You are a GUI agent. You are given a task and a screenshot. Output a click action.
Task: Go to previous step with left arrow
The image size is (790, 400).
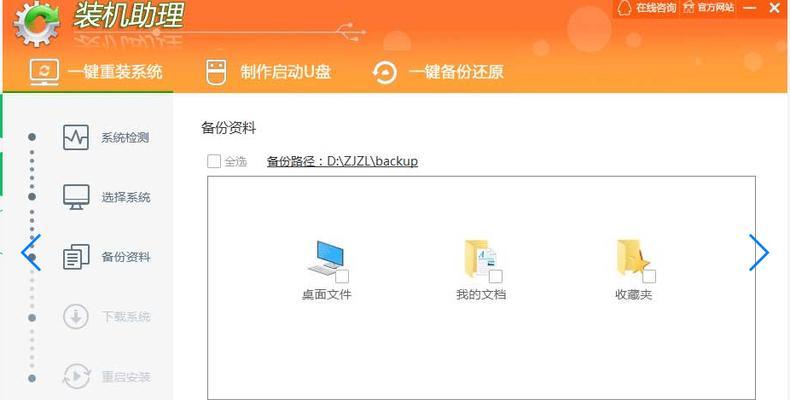point(31,252)
